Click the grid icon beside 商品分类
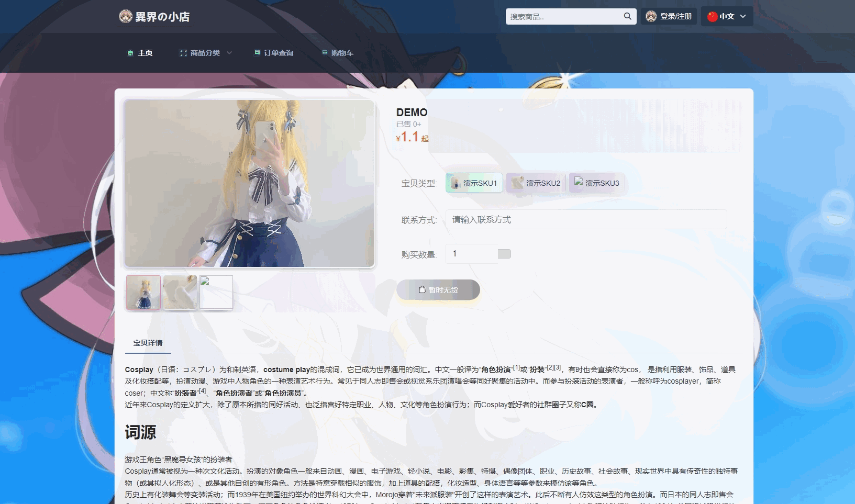This screenshot has width=855, height=504. 183,52
